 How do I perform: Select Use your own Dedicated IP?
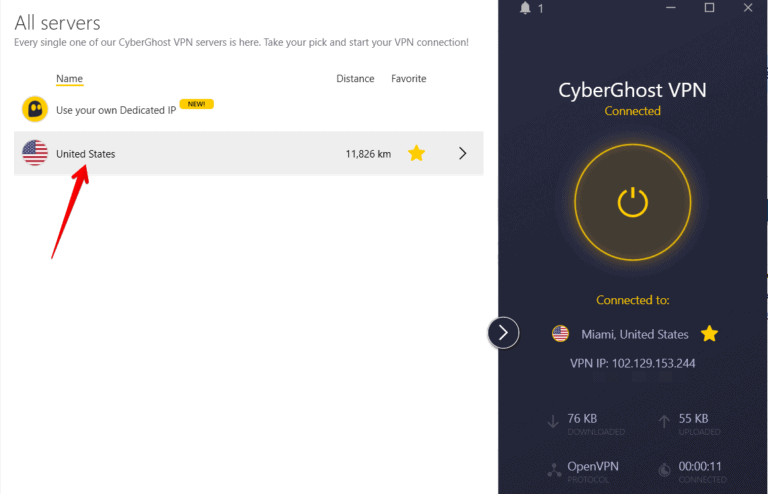tap(115, 110)
